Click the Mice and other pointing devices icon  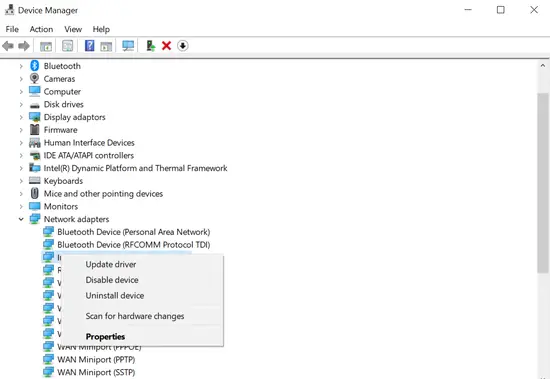[34, 193]
